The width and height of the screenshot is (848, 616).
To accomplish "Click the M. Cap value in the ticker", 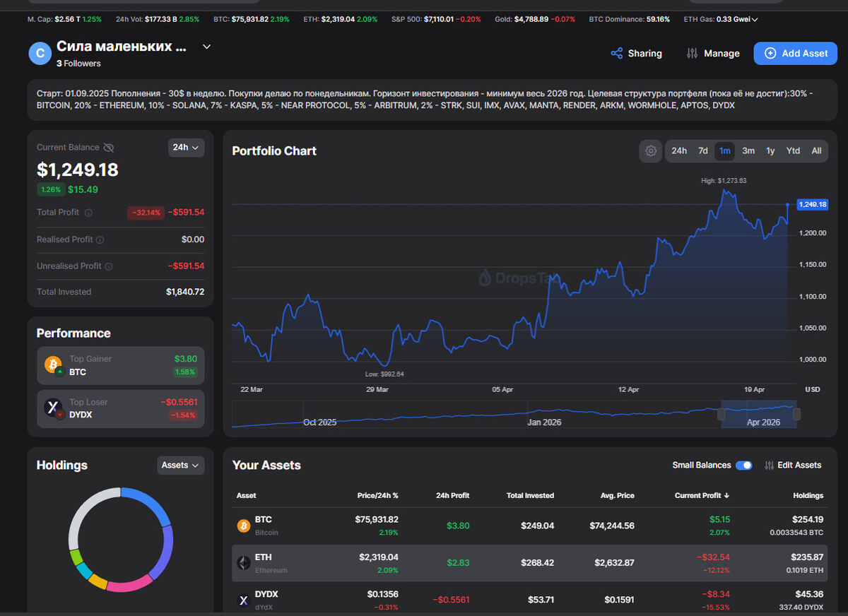I will pos(68,19).
